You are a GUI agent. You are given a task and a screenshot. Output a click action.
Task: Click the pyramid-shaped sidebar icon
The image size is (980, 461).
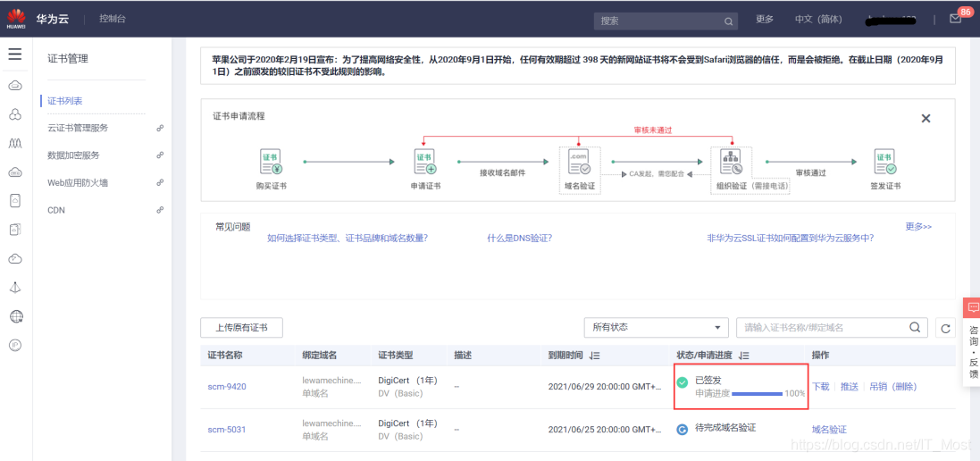click(15, 288)
